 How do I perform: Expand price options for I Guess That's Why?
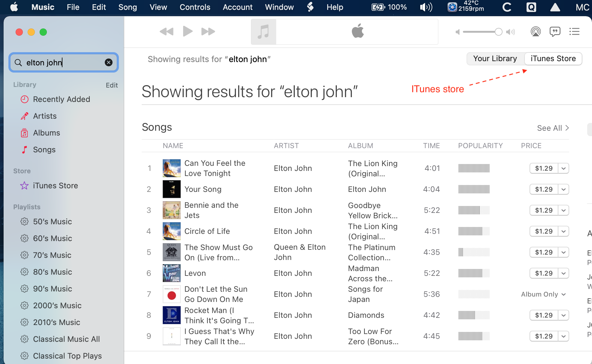coord(563,336)
